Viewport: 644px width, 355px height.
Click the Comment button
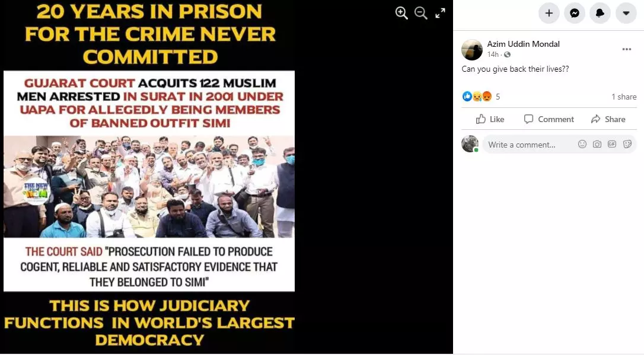549,119
